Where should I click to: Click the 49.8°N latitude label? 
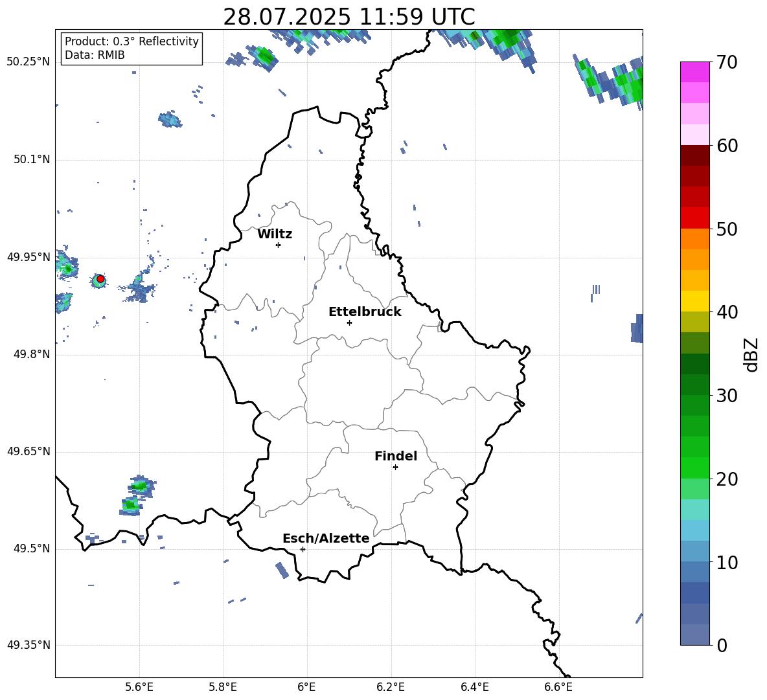pyautogui.click(x=32, y=354)
